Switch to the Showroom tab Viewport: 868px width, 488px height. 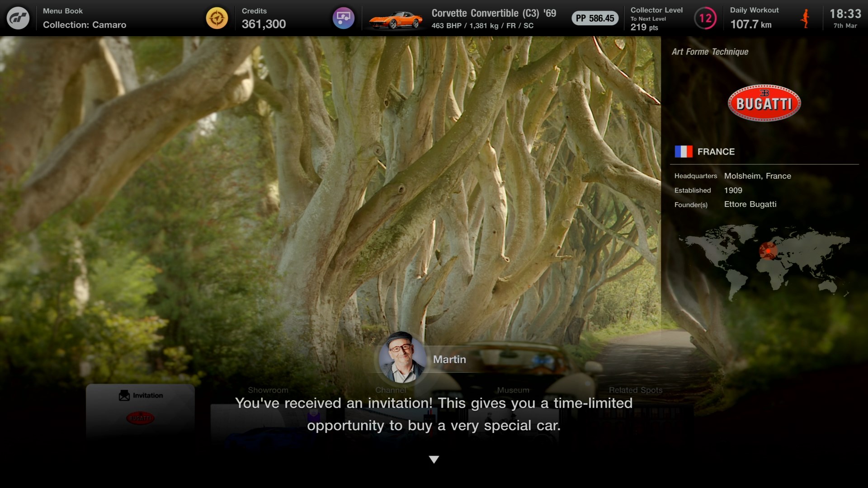pyautogui.click(x=268, y=390)
